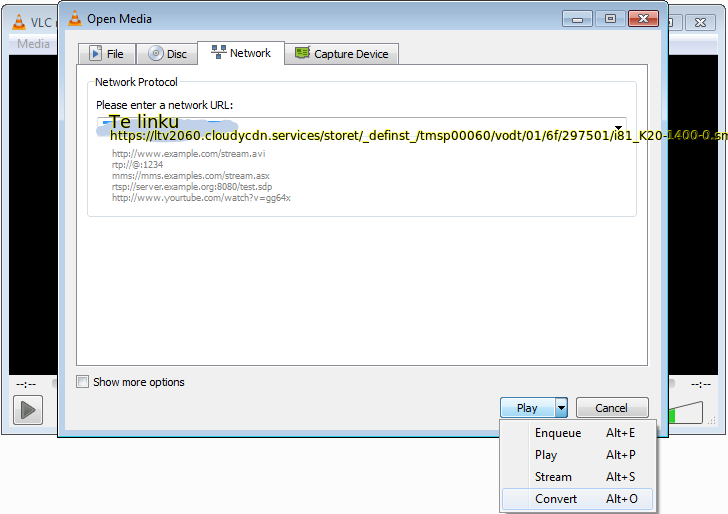728x514 pixels.
Task: Adjust the VLC volume slider
Action: click(686, 412)
